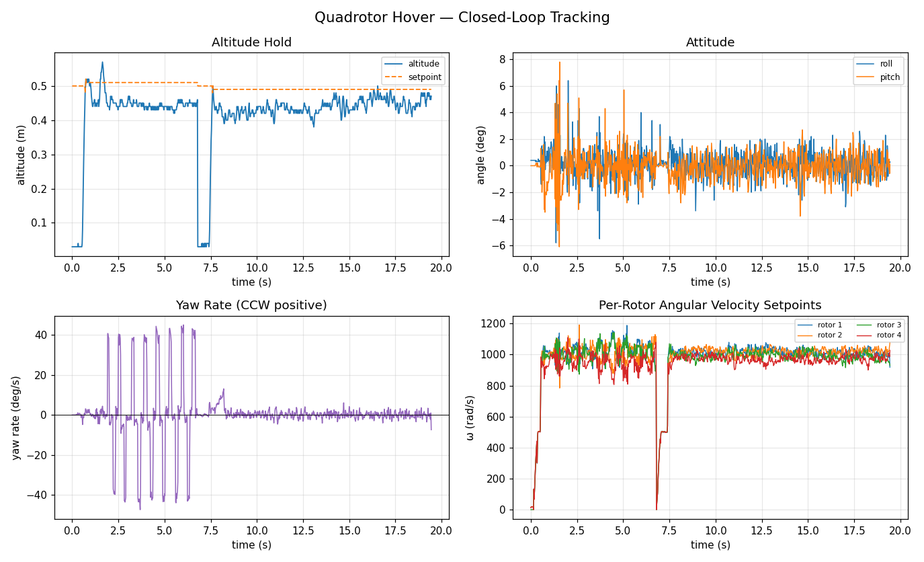Click 'time (s)' label under Yaw Rate plot
The height and width of the screenshot is (562, 924).
[x=251, y=545]
